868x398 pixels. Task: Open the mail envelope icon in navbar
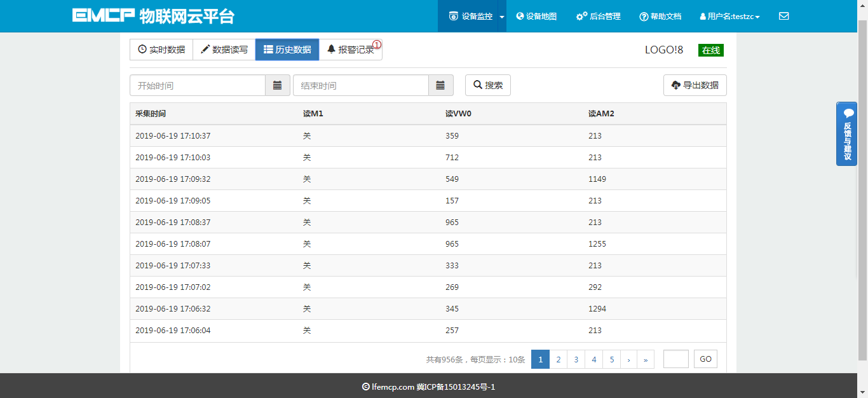point(783,16)
